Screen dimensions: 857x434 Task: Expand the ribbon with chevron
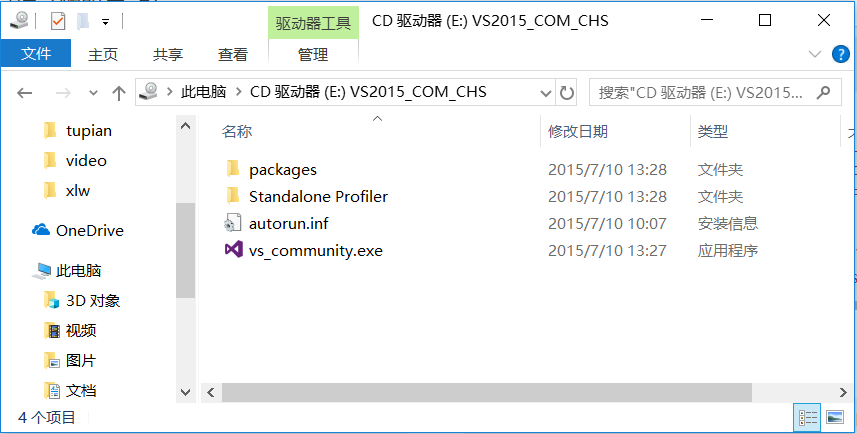[813, 54]
